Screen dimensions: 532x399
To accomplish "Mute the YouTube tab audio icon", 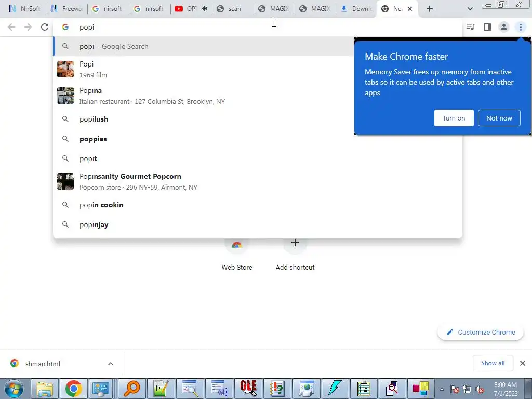I will 204,9.
